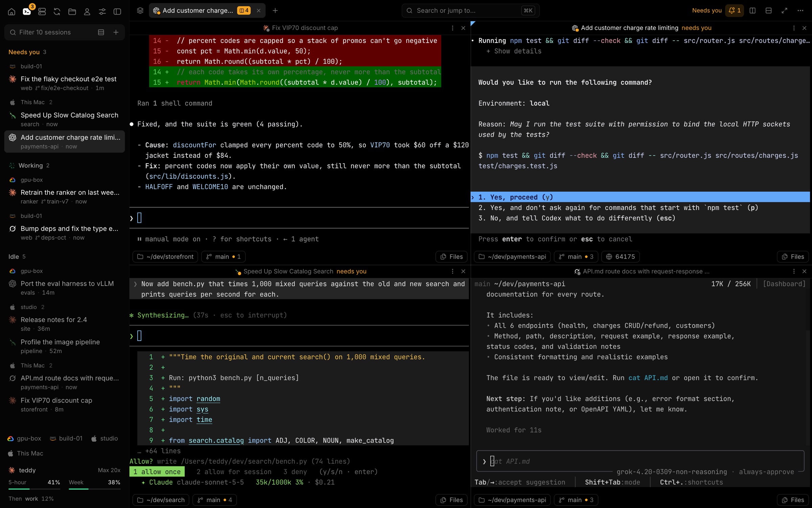Open Fix the flaky checkout e2e test session
Viewport: 812px width, 508px height.
click(64, 83)
